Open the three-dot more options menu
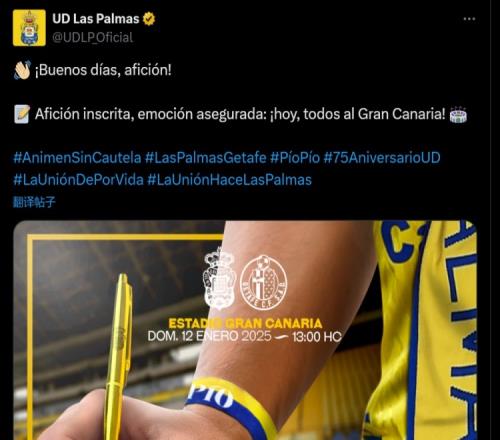Image resolution: width=500 pixels, height=440 pixels. click(469, 19)
